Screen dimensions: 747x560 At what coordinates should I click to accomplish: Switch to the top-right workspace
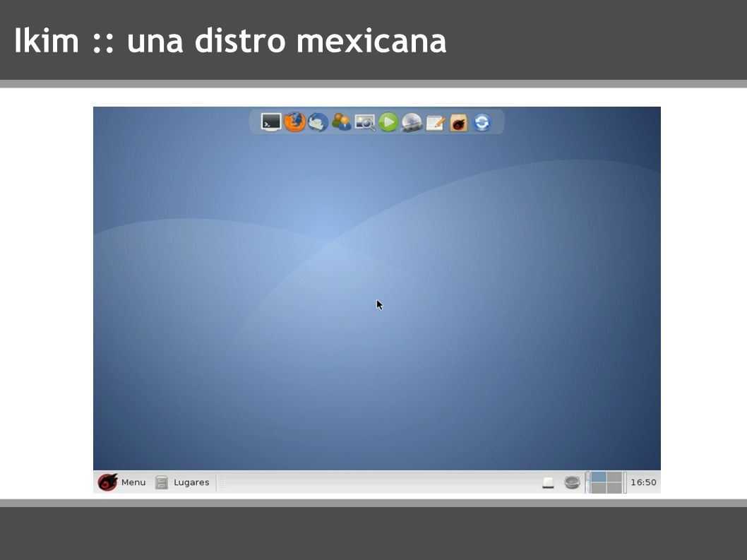(614, 477)
